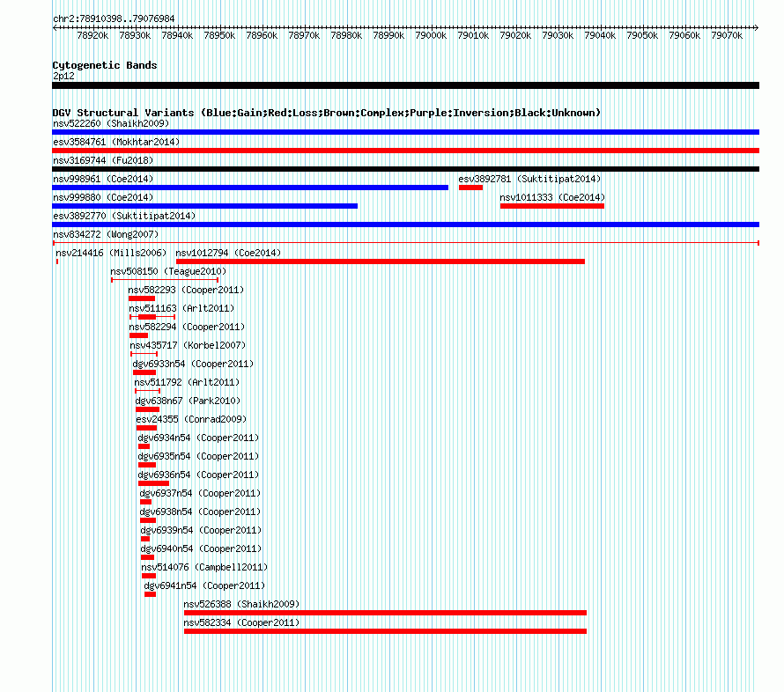Select the red nsv1012794 loss bar
The height and width of the screenshot is (692, 784).
click(x=380, y=261)
